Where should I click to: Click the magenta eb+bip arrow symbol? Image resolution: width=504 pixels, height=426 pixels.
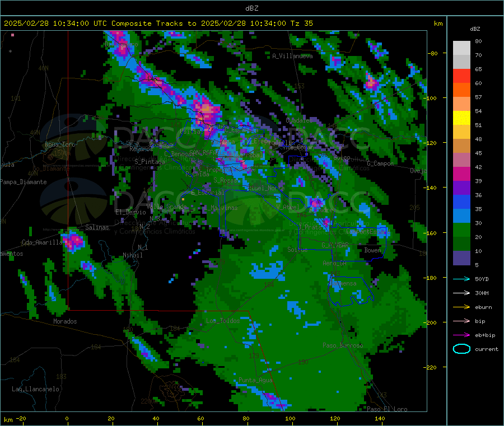coord(461,335)
